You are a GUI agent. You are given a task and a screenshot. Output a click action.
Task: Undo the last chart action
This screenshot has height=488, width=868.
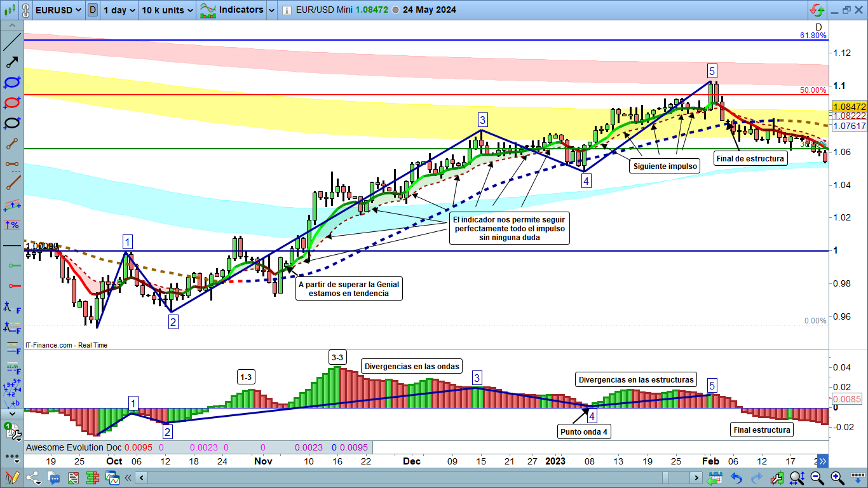(x=736, y=478)
